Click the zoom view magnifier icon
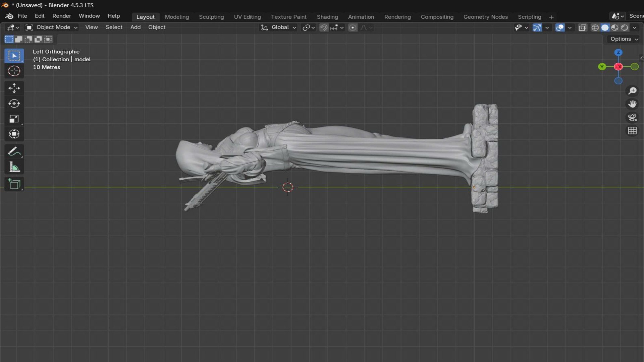The height and width of the screenshot is (362, 644). tap(632, 91)
